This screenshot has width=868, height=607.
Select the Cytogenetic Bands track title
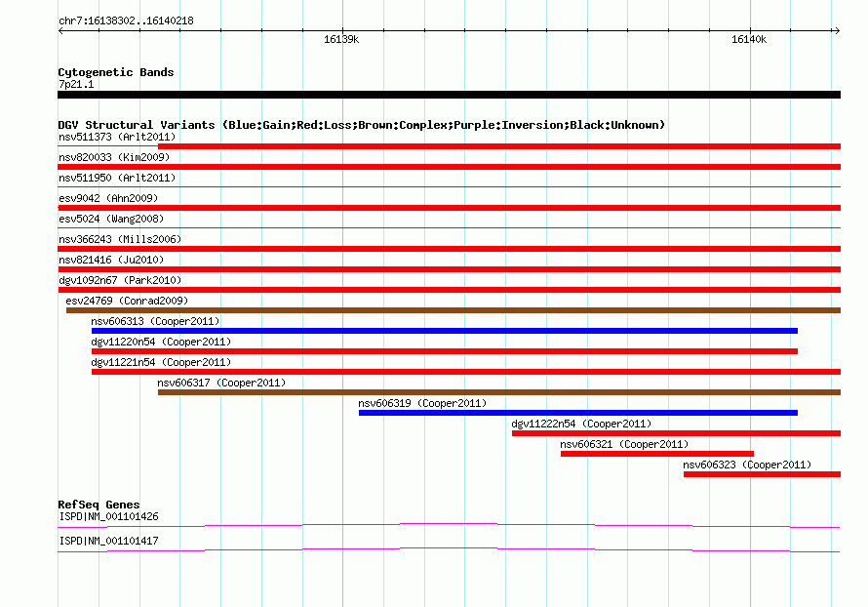point(116,72)
